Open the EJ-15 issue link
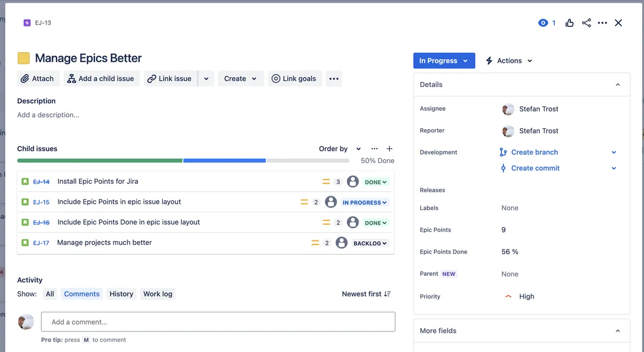Viewport: 644px width, 352px height. (x=41, y=202)
